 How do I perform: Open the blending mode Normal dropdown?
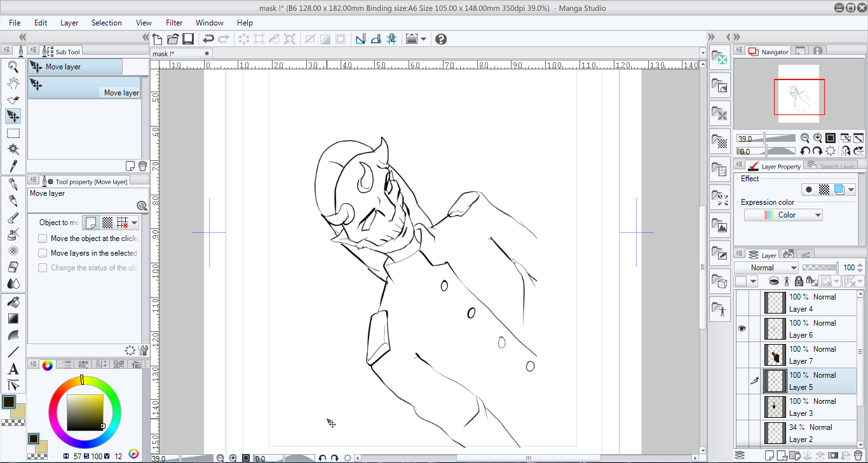(766, 268)
